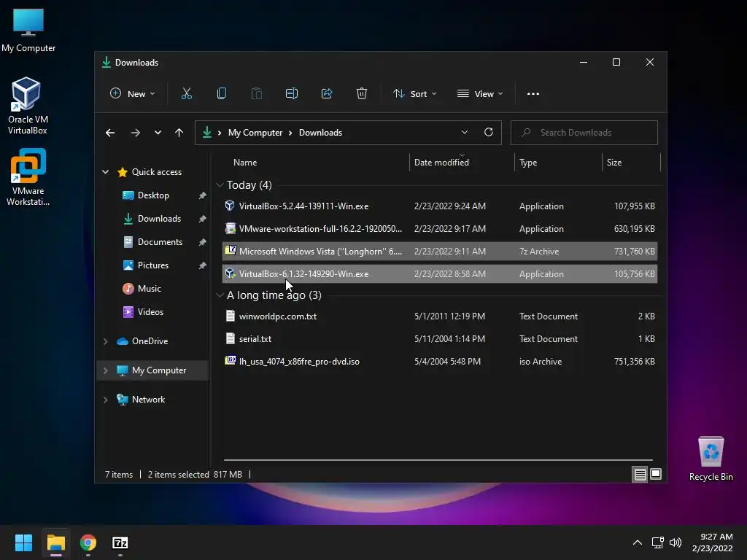Open Pictures in navigation pane
The width and height of the screenshot is (747, 560).
pyautogui.click(x=153, y=265)
